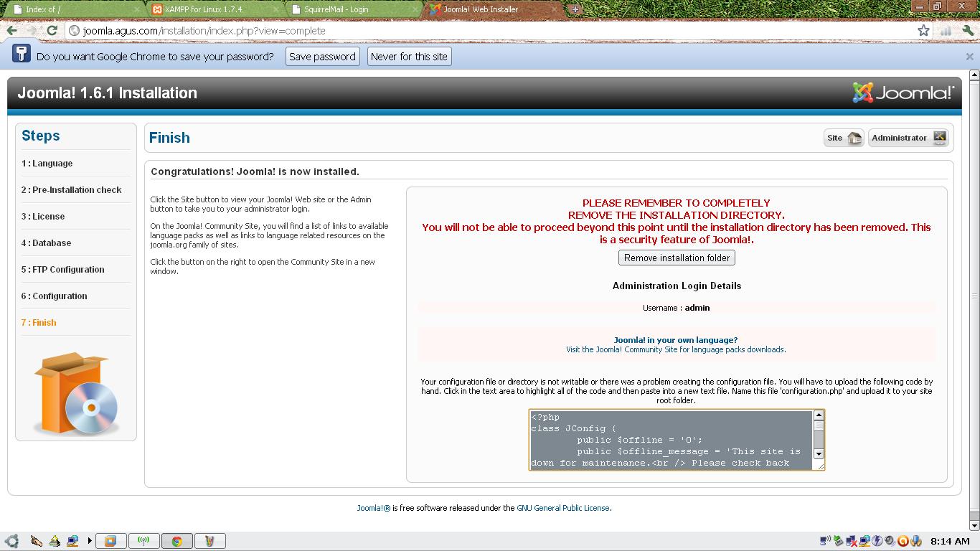This screenshot has width=980, height=551.
Task: Click the disconnected network tray icon
Action: 852,541
